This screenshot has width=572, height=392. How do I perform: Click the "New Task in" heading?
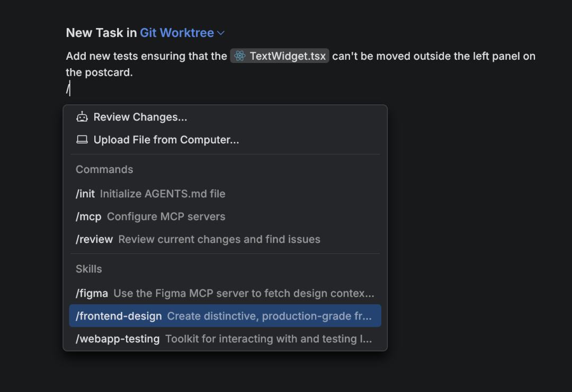pyautogui.click(x=101, y=33)
